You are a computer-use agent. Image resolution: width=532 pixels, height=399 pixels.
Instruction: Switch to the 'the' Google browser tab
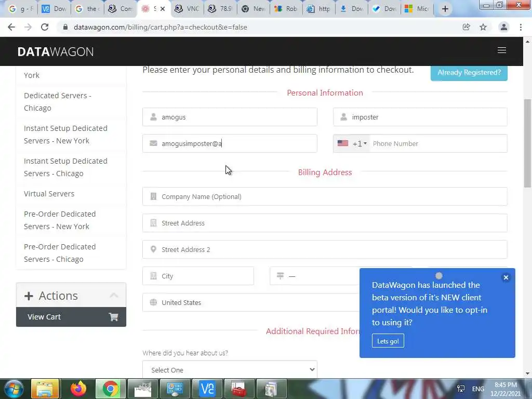pos(87,9)
